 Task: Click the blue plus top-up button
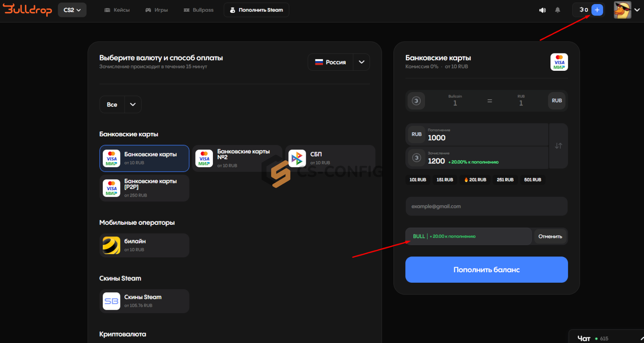[x=597, y=10]
